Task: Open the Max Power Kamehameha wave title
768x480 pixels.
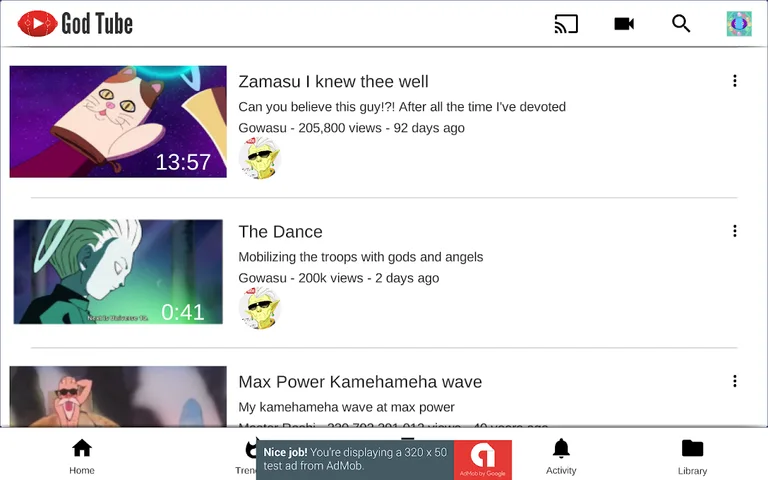Action: pyautogui.click(x=360, y=382)
